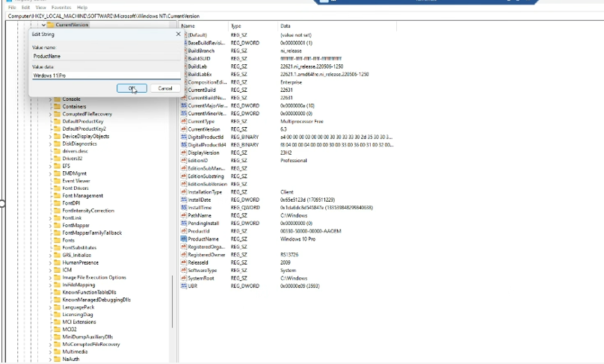604x364 pixels.
Task: Select the BuildLabEx value row
Action: click(x=288, y=74)
